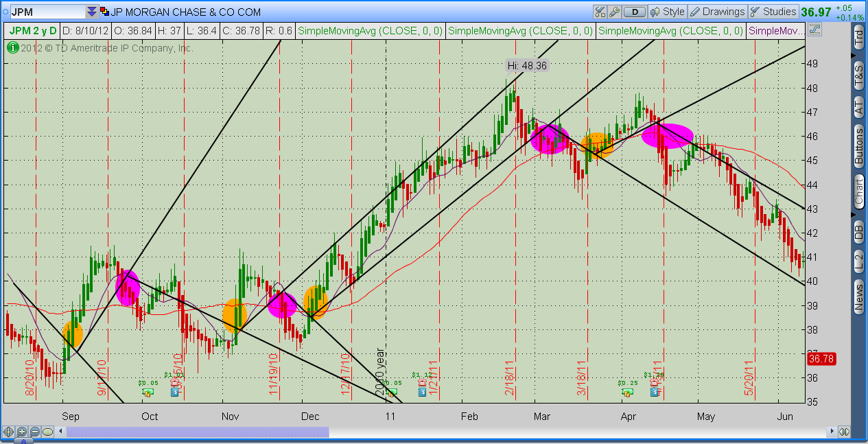Click the zoom out magnifier icon
This screenshot has width=868, height=444.
coord(34,432)
